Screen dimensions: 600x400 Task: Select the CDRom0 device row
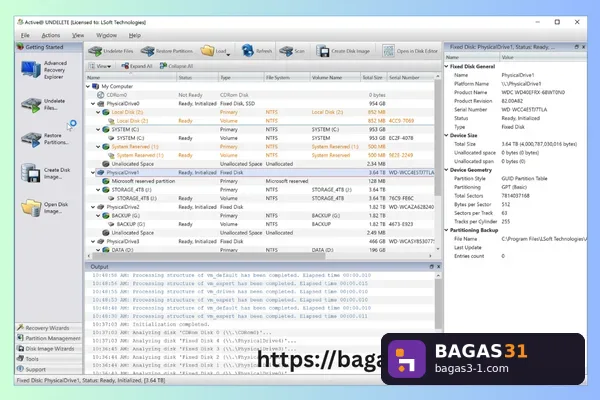pos(260,95)
